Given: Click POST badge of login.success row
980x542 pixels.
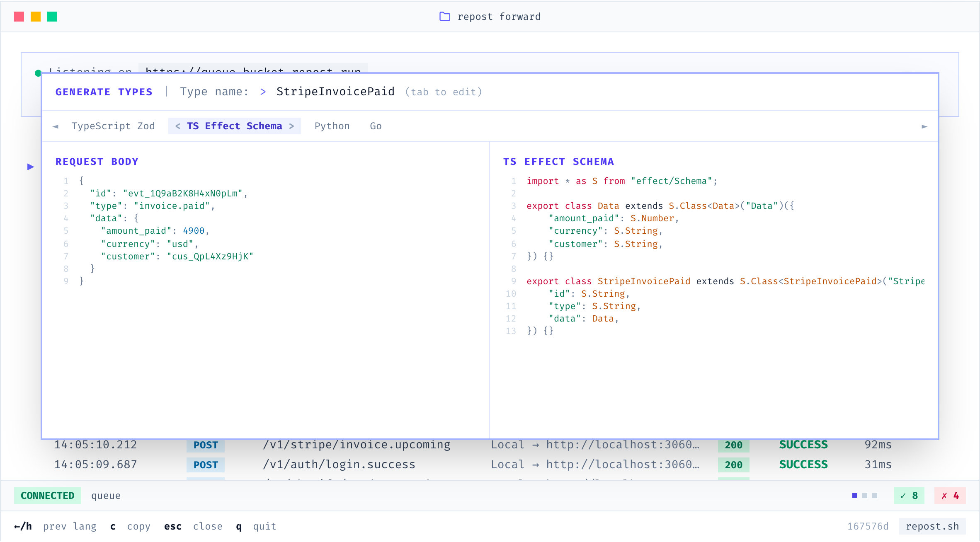Looking at the screenshot, I should pos(206,465).
